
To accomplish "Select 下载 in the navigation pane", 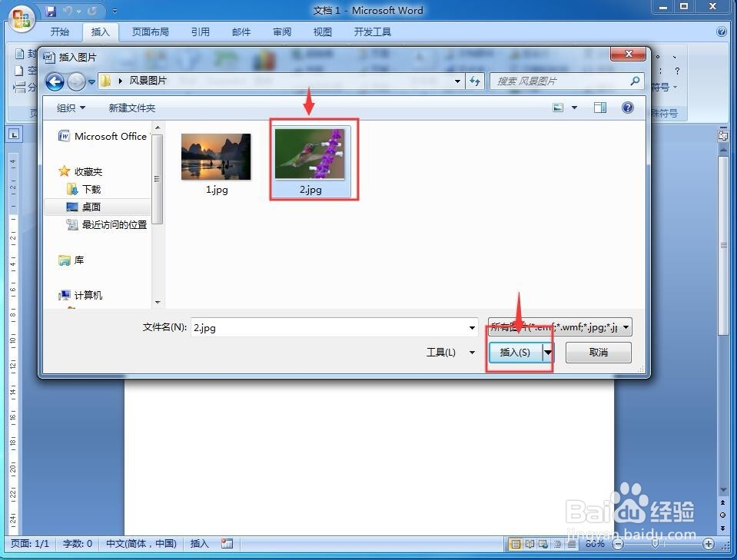I will pos(84,189).
